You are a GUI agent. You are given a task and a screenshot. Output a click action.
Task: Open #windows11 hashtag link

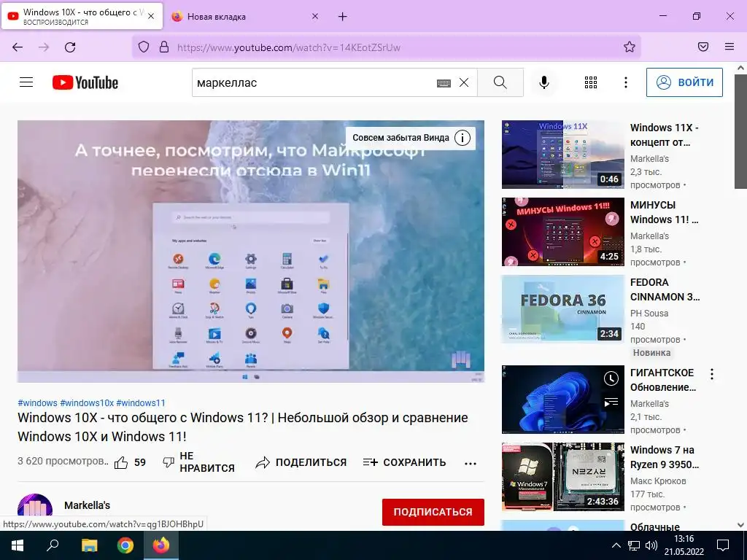coord(141,402)
